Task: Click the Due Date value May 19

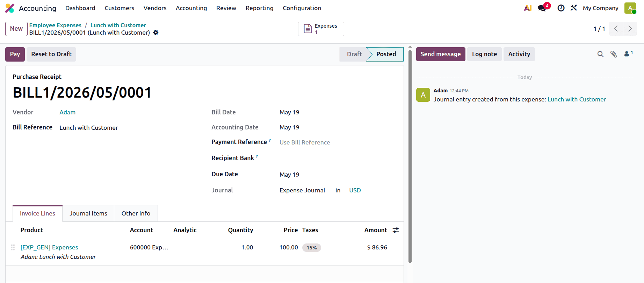Action: click(289, 175)
